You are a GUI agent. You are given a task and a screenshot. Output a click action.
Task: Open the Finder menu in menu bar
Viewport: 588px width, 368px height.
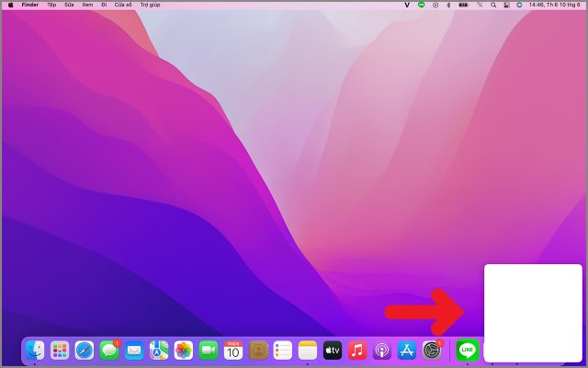click(x=29, y=5)
